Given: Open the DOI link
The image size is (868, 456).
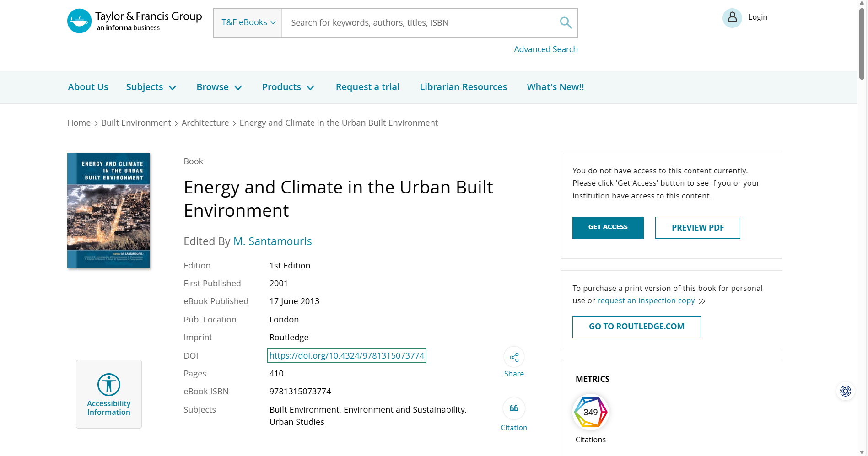Looking at the screenshot, I should pyautogui.click(x=346, y=356).
